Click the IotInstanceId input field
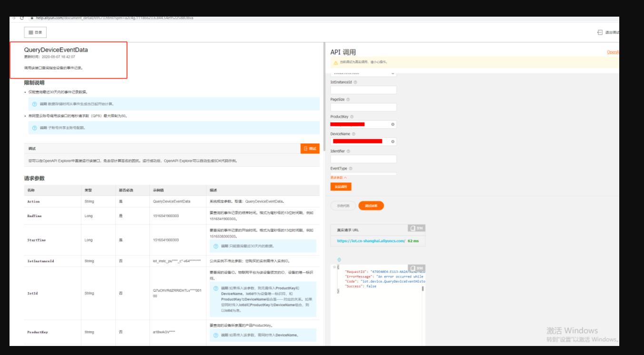The height and width of the screenshot is (355, 644). [x=363, y=90]
